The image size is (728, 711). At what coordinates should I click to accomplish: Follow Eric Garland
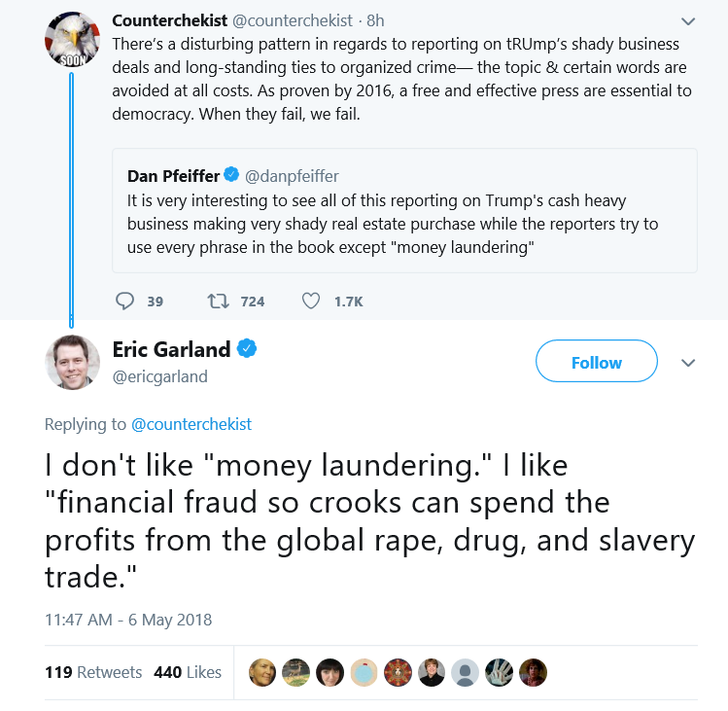click(x=596, y=361)
